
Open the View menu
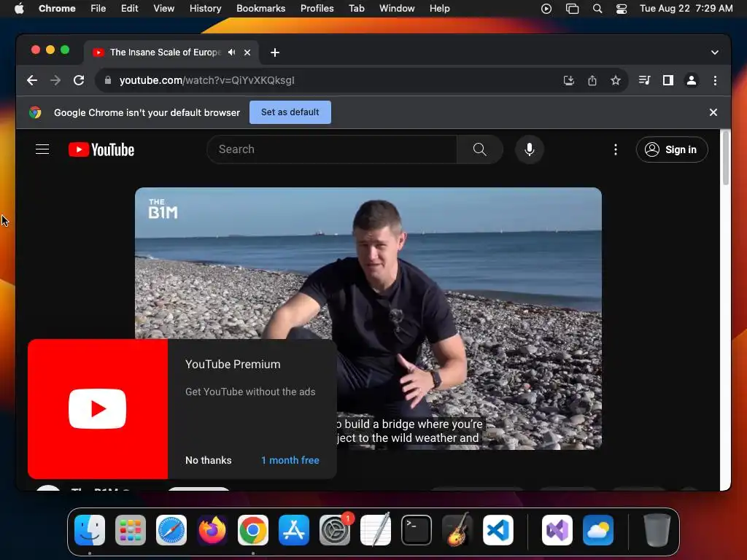(163, 9)
